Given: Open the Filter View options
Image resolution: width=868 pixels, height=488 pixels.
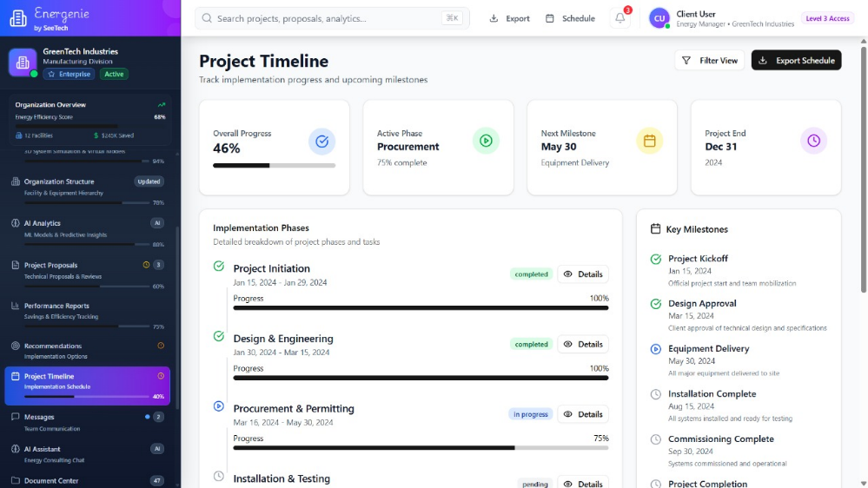Looking at the screenshot, I should point(709,60).
